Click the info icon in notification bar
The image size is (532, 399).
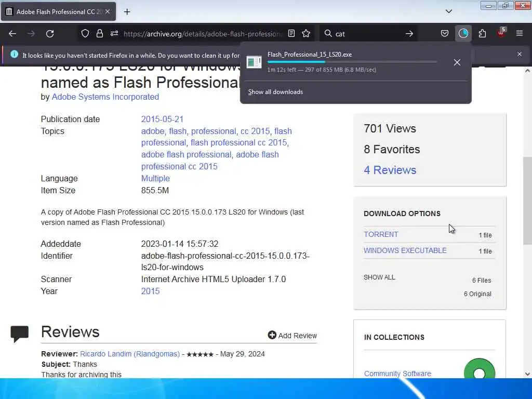click(14, 54)
